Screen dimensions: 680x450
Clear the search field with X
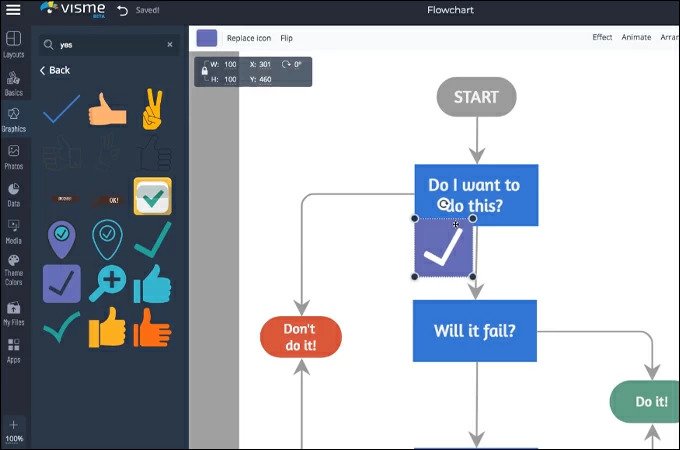[169, 45]
